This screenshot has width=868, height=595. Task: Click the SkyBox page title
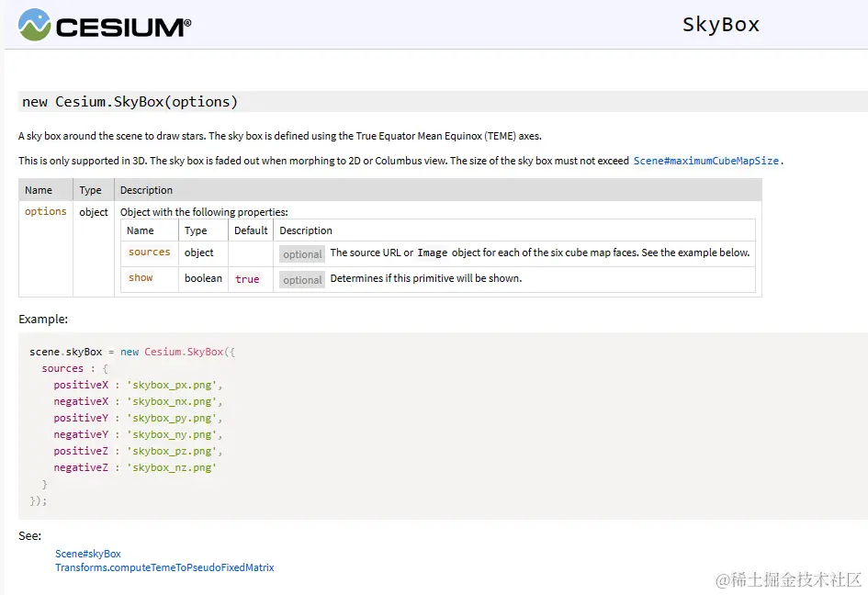[720, 25]
